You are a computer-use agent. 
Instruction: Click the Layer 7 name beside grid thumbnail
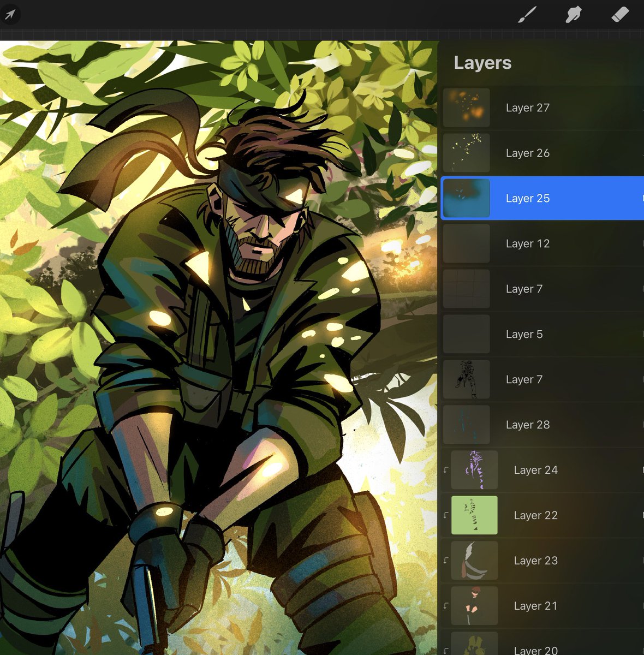(x=524, y=289)
